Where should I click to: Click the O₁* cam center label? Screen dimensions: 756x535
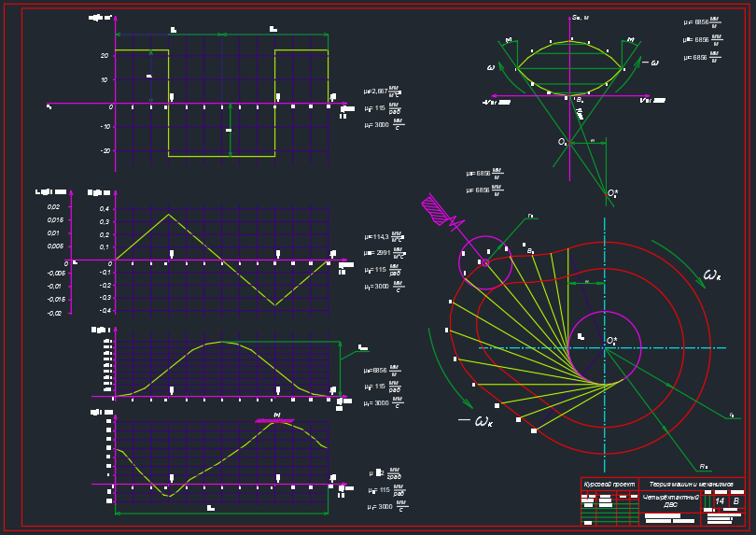pyautogui.click(x=611, y=342)
